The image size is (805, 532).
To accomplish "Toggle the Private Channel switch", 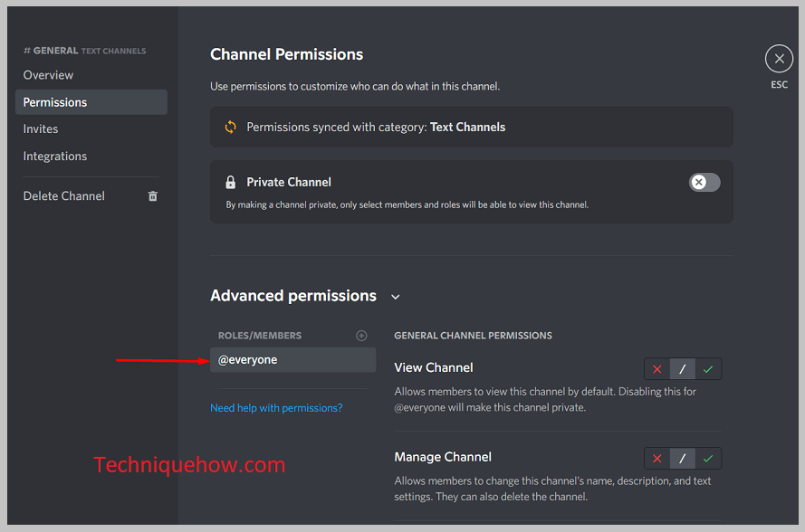I will point(704,182).
